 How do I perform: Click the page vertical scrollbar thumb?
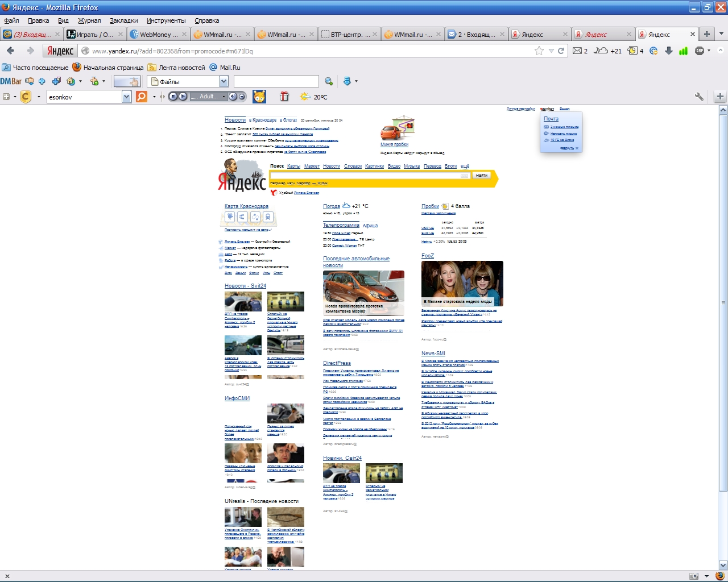(723, 302)
